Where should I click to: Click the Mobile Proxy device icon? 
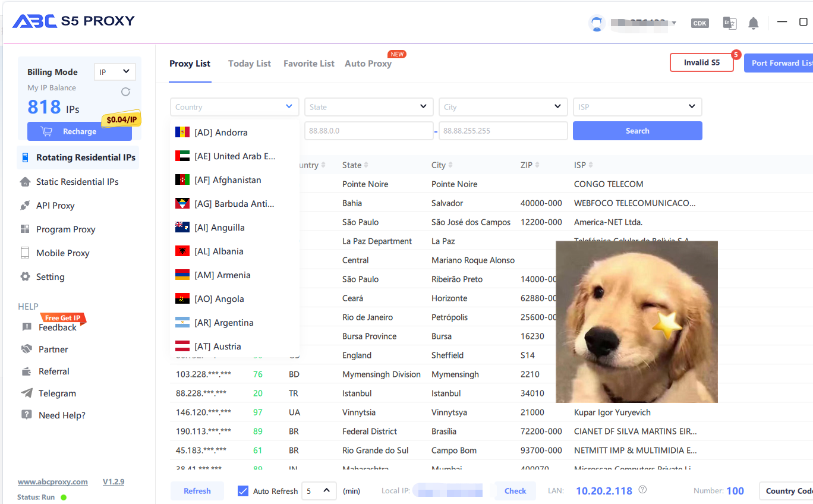(25, 253)
